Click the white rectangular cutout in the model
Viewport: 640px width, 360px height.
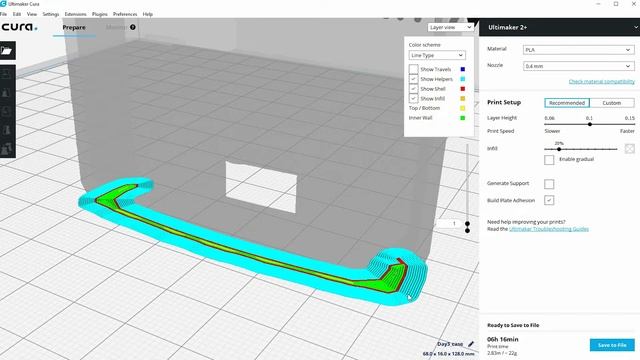pos(261,187)
